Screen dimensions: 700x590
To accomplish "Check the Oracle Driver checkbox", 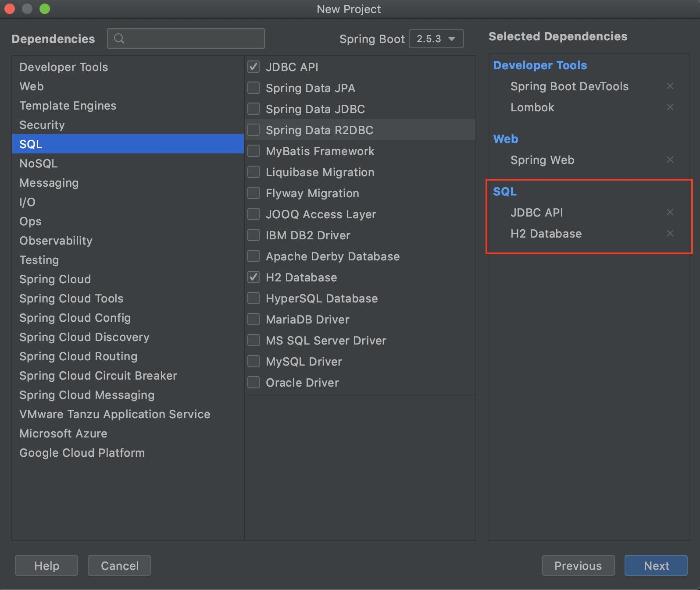I will pos(254,382).
